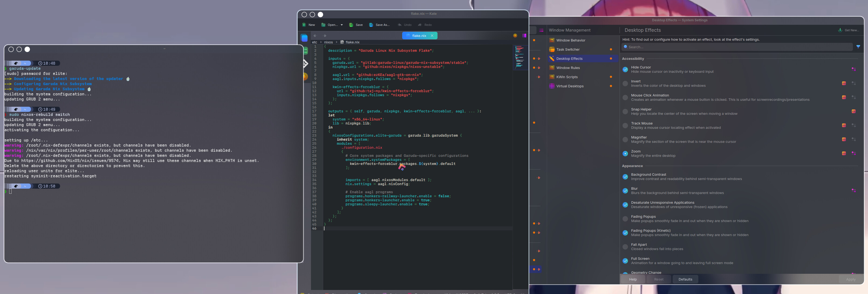Open the Zoom effect configuration icon
Image resolution: width=868 pixels, height=294 pixels.
click(x=853, y=153)
